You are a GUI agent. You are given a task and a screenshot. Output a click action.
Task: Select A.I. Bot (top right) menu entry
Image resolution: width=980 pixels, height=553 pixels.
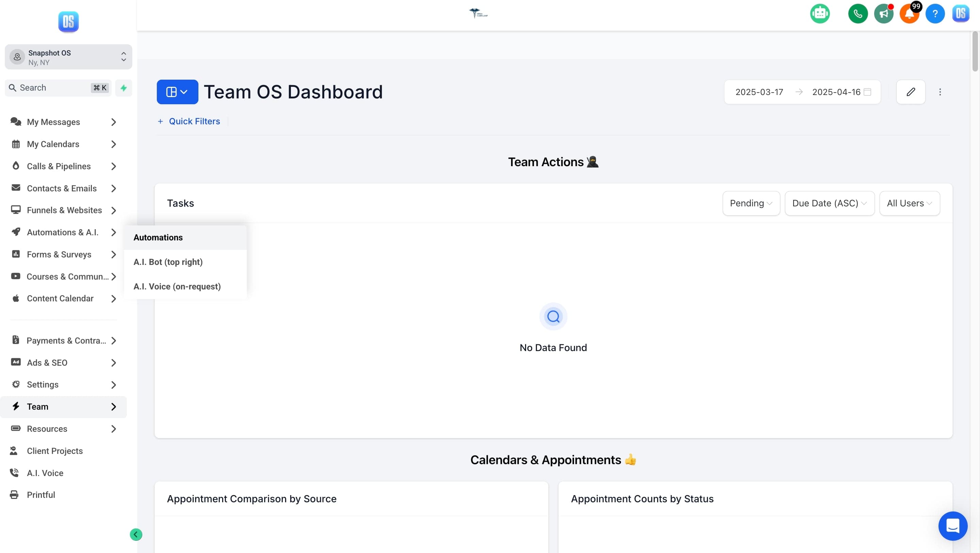[x=185, y=262]
